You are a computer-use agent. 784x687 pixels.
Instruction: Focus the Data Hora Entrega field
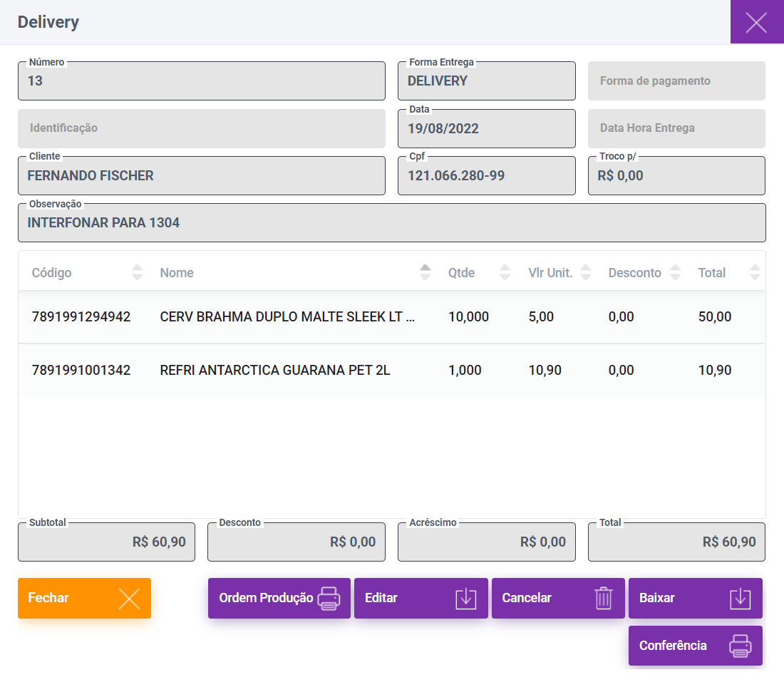[x=676, y=128]
